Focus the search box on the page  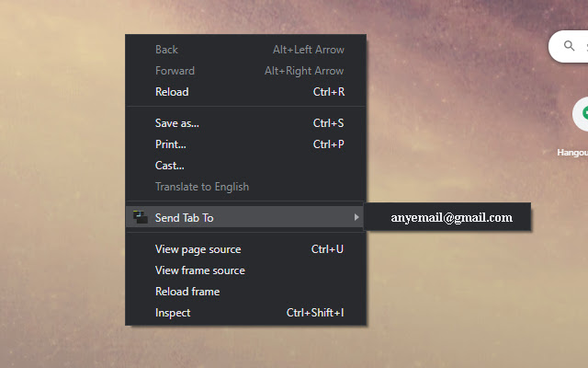click(x=581, y=45)
